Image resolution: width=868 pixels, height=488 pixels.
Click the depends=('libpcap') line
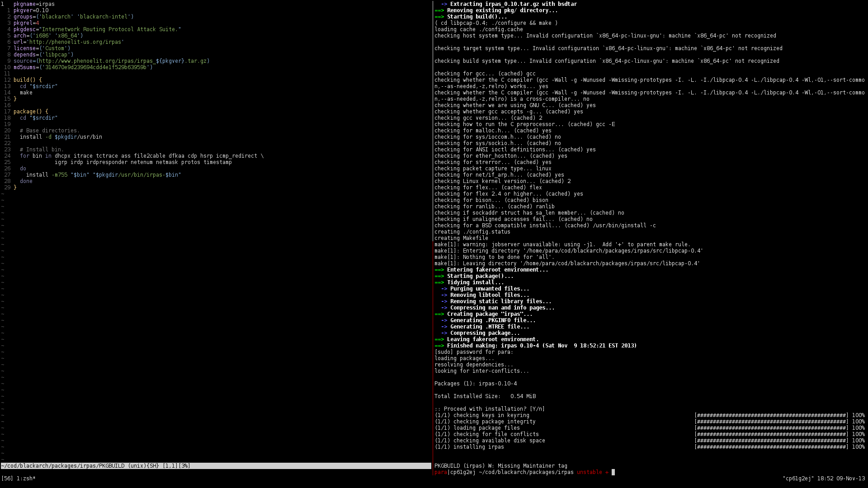point(43,55)
